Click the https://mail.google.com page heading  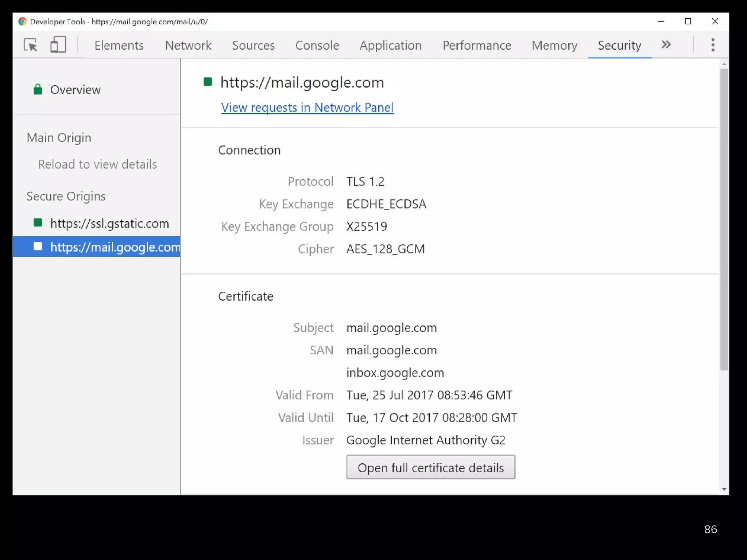point(302,82)
